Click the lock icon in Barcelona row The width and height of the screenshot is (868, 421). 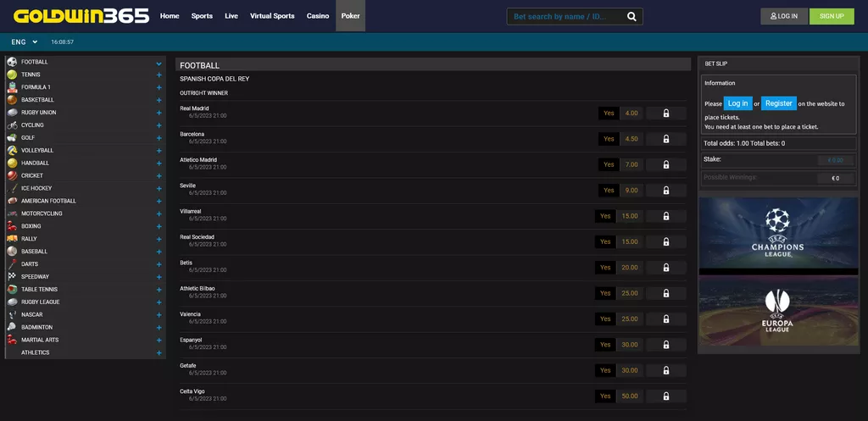click(x=666, y=139)
